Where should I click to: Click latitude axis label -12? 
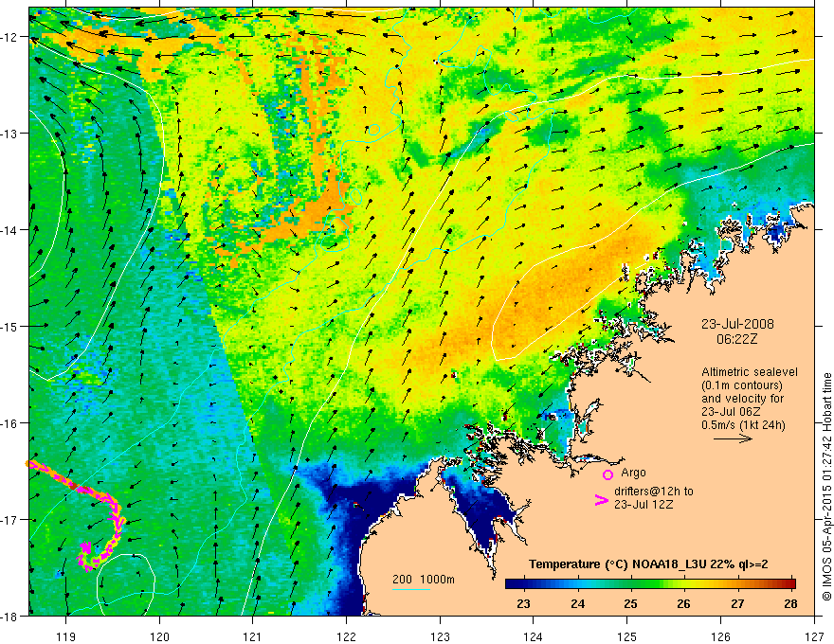coord(9,37)
